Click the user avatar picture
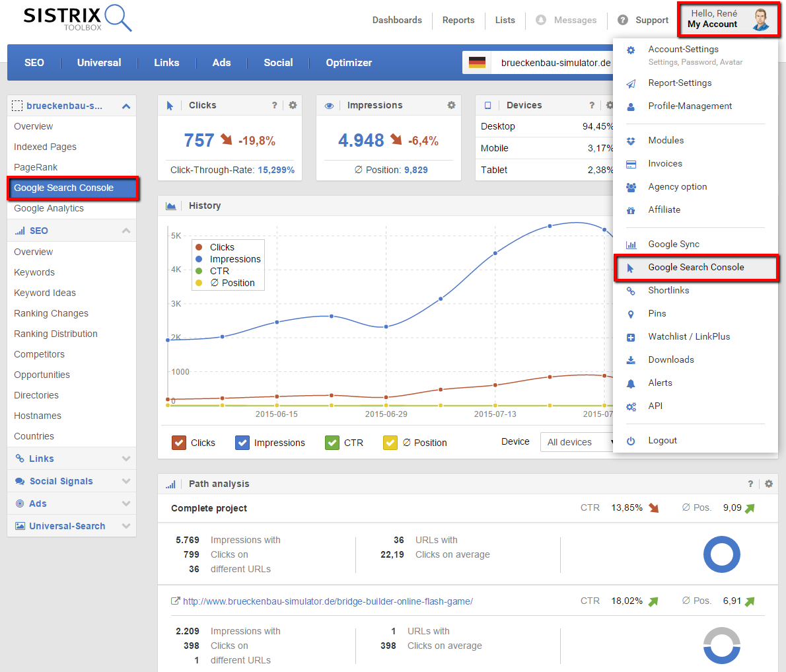This screenshot has height=672, width=786. click(x=761, y=19)
